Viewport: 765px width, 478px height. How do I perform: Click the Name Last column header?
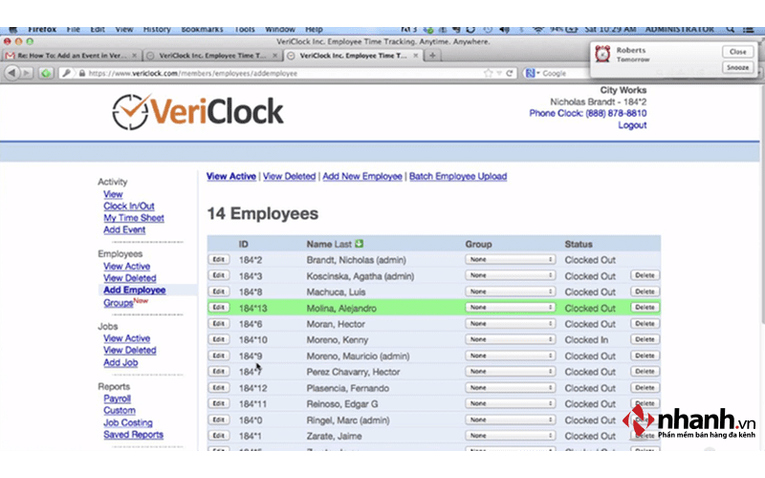(329, 244)
